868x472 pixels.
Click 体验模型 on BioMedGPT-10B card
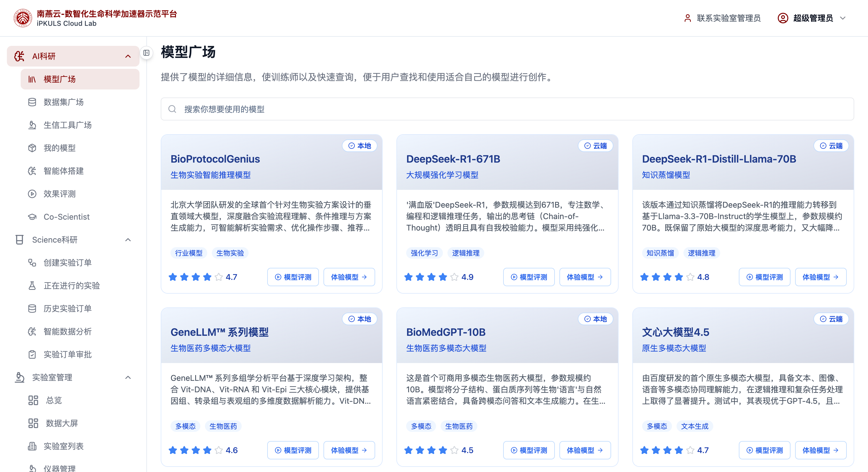coord(585,450)
